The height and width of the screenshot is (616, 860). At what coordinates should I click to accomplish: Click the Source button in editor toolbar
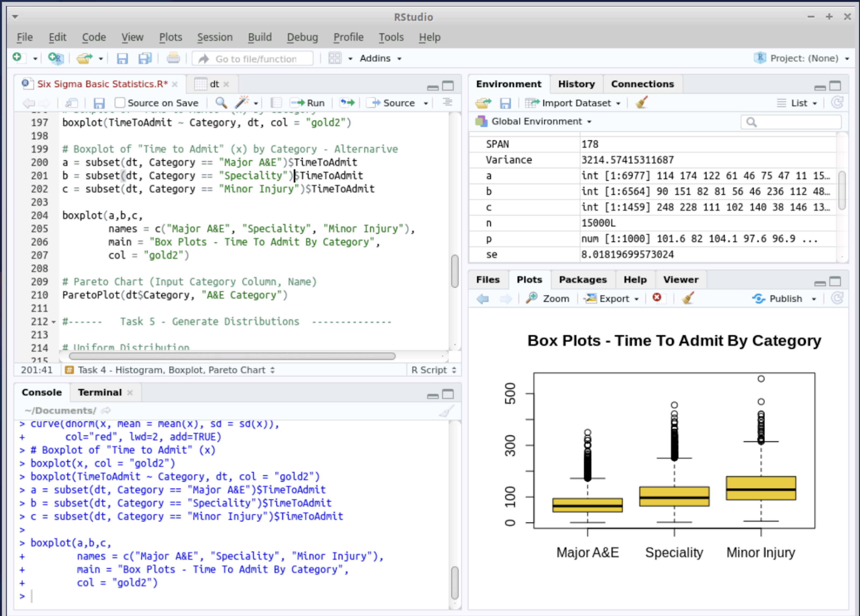pyautogui.click(x=394, y=103)
